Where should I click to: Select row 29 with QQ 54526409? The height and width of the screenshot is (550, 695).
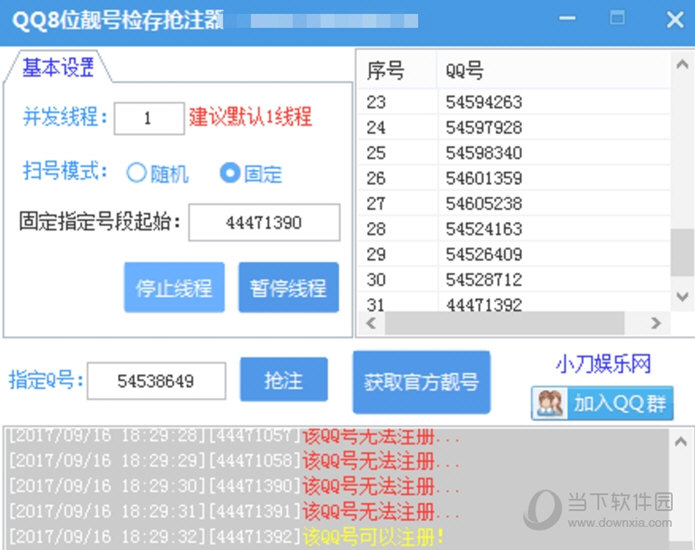[514, 254]
